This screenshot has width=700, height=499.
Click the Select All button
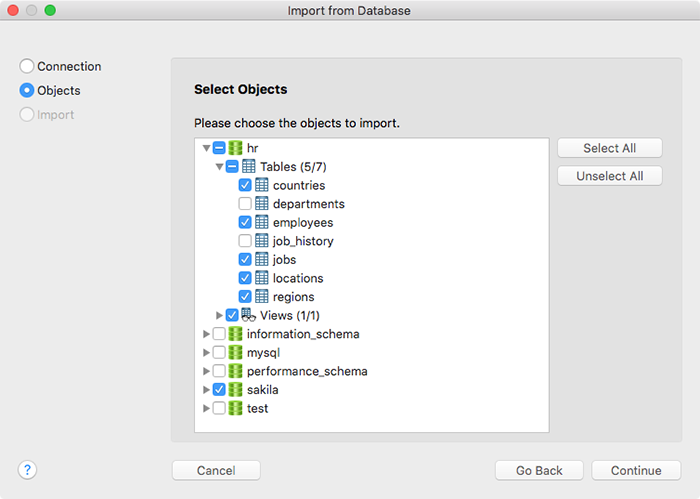pyautogui.click(x=610, y=148)
